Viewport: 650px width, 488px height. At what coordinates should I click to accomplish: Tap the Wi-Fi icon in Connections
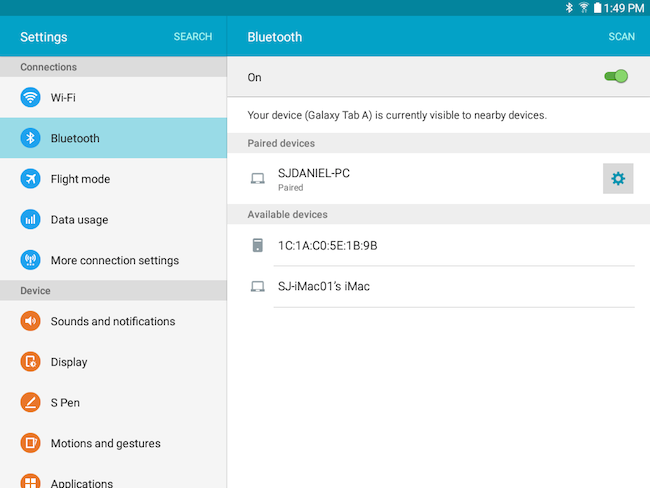tap(30, 97)
